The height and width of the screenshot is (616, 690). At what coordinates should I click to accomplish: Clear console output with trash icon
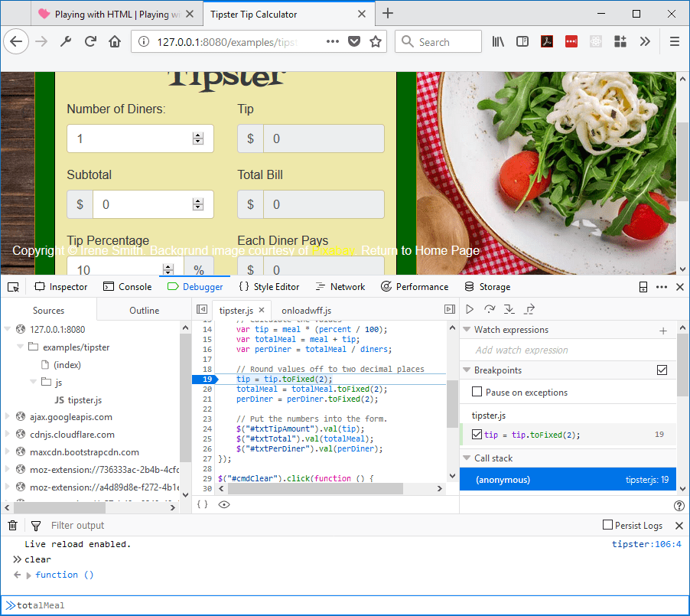13,526
